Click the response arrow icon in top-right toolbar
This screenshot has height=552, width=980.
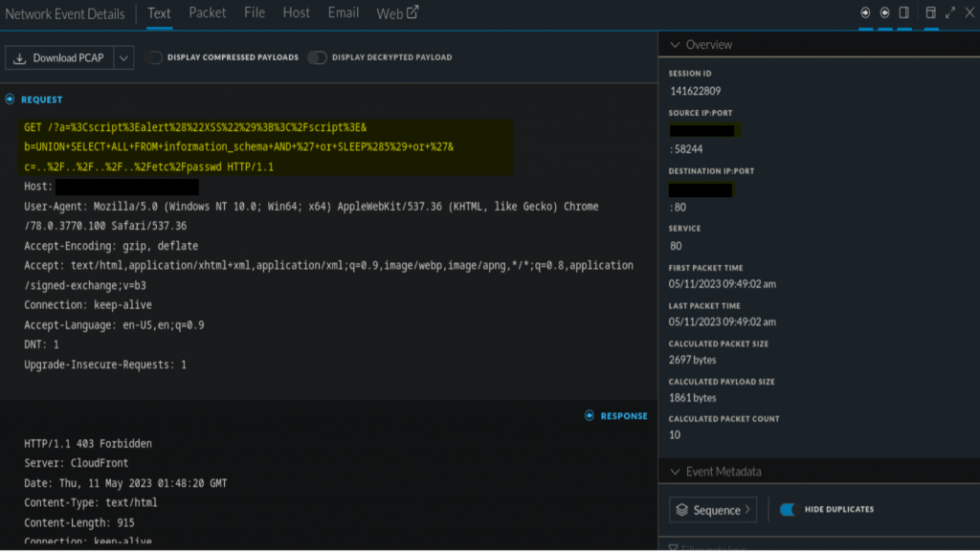(884, 13)
